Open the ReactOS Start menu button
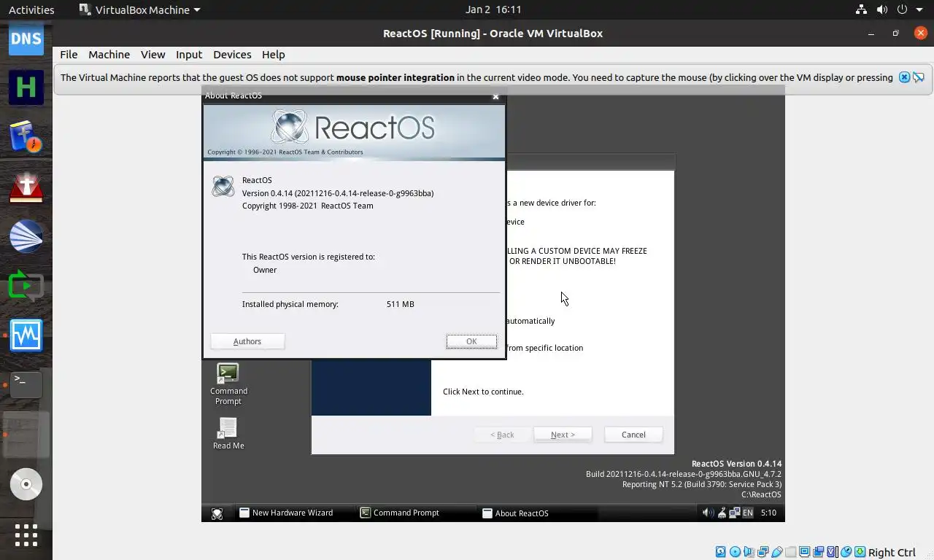This screenshot has height=560, width=934. click(x=217, y=513)
